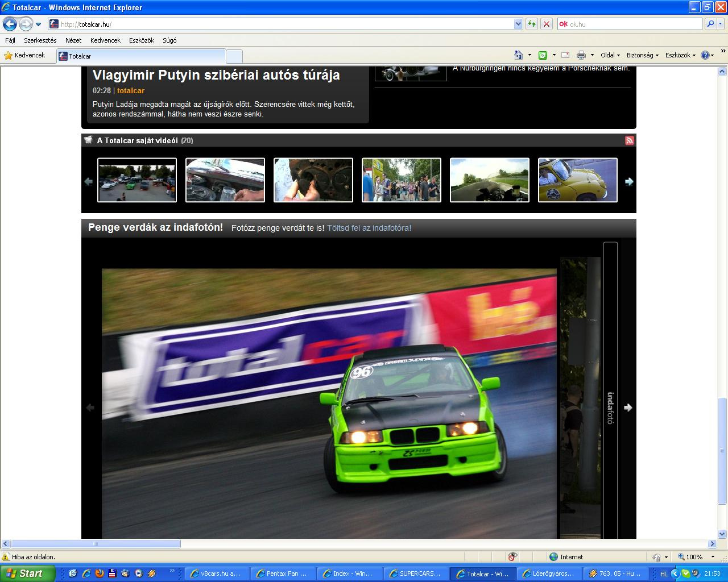728x582 pixels.
Task: Open the rusty engine block video thumbnail
Action: 313,180
